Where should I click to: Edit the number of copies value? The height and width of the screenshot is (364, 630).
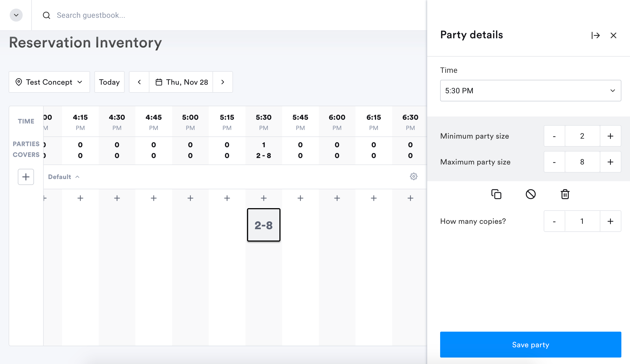[x=583, y=221]
